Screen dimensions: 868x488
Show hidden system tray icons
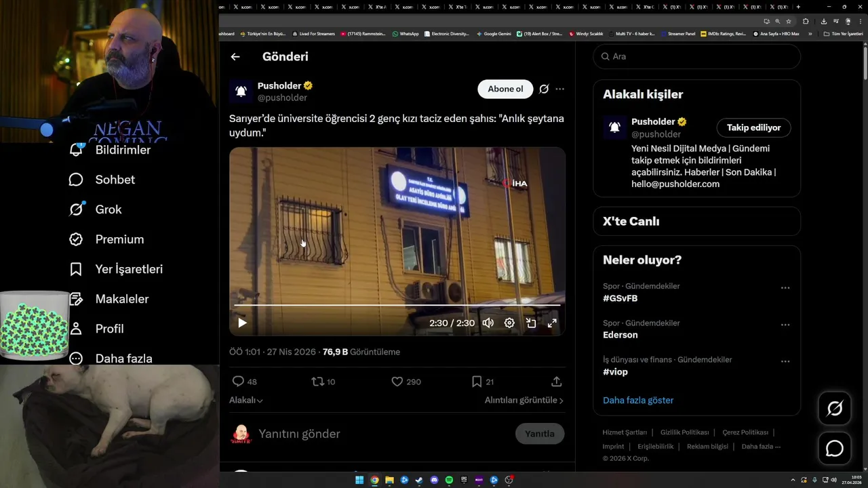pyautogui.click(x=793, y=480)
